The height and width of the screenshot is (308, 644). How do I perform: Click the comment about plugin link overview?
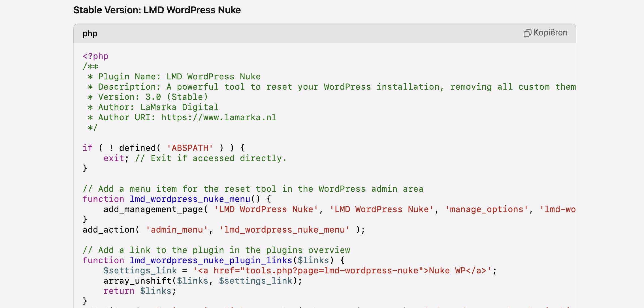(216, 250)
